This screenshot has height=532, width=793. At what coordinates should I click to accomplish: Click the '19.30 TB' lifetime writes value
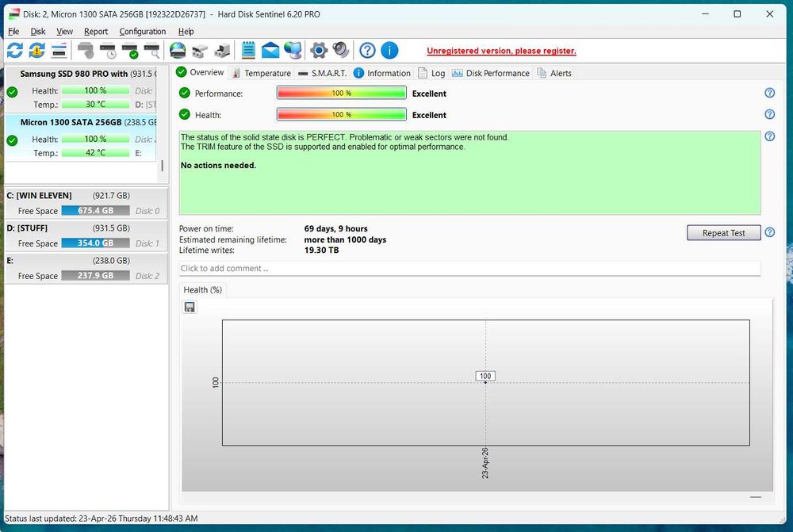(x=322, y=251)
